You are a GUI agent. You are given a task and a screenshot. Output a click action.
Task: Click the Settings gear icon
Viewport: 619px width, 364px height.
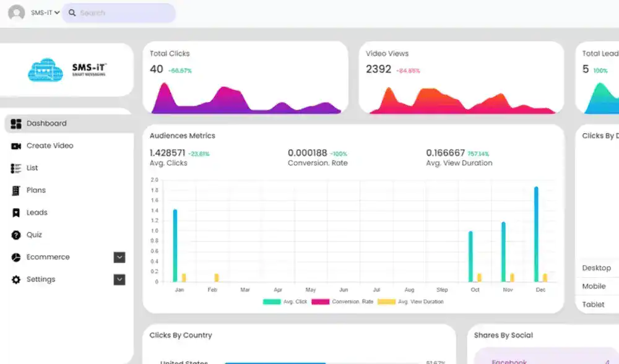16,280
